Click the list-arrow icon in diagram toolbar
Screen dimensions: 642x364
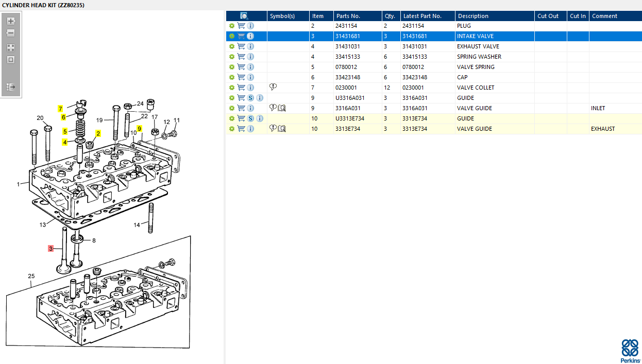click(11, 87)
